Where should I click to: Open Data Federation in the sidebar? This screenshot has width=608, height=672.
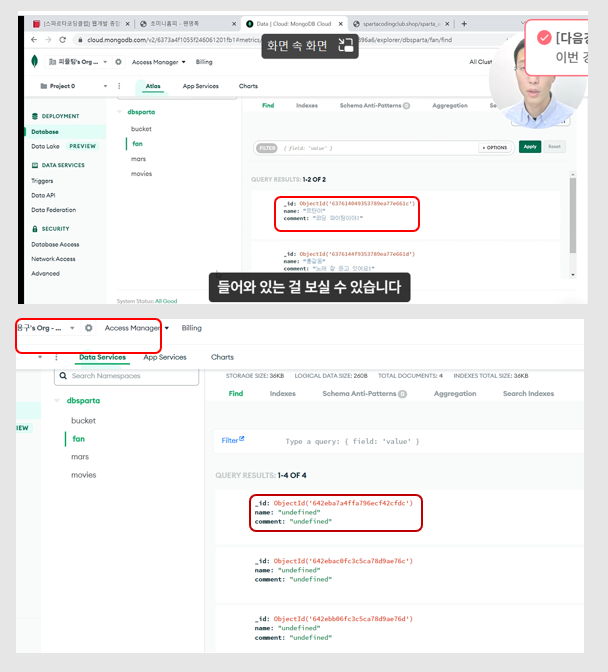pos(54,210)
